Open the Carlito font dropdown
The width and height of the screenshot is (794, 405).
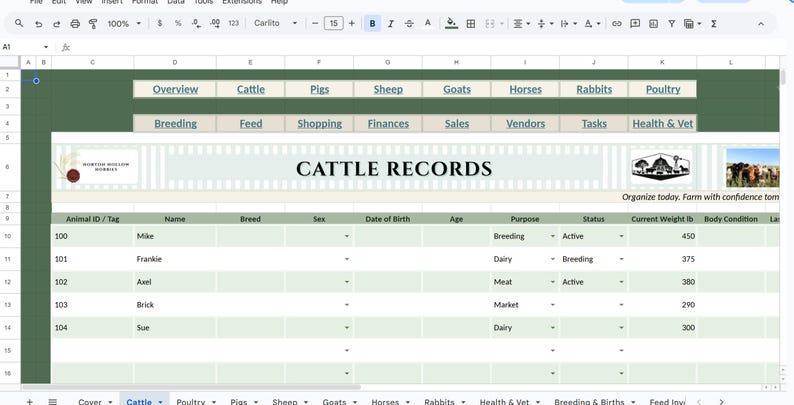[276, 23]
